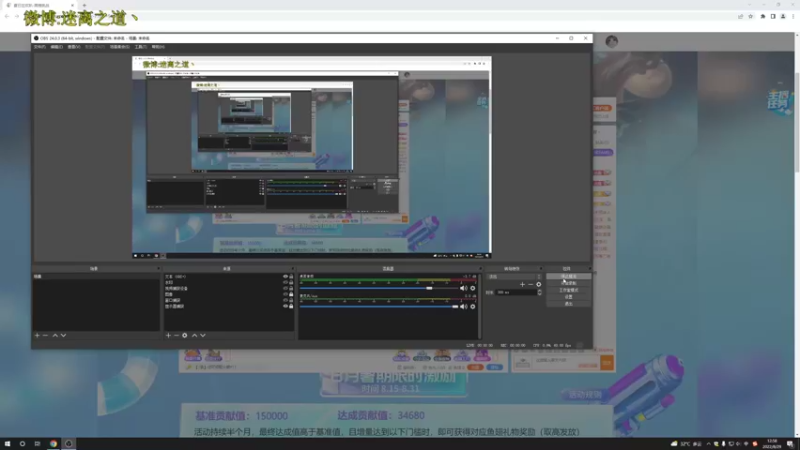This screenshot has width=800, height=450.
Task: Lock the 图像 source
Action: click(291, 294)
